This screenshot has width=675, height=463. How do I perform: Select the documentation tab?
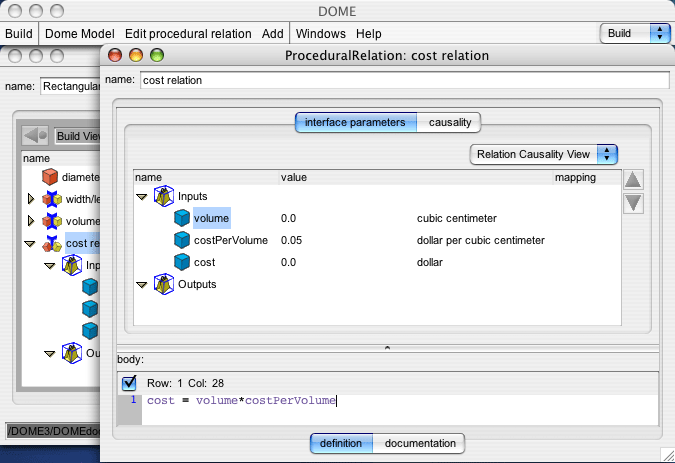419,443
